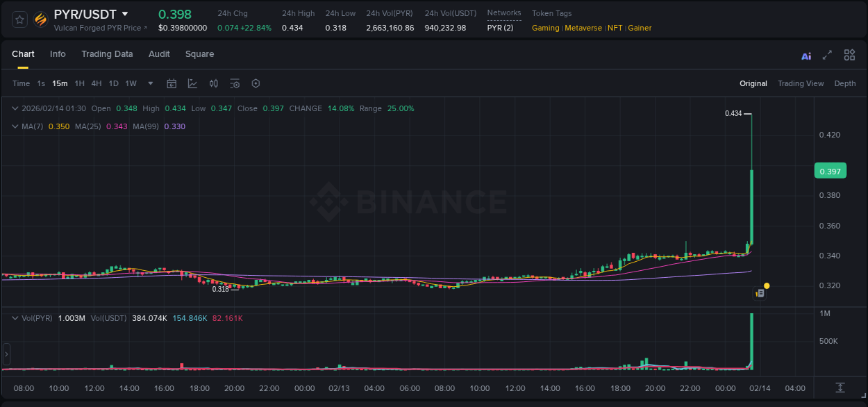The image size is (868, 407).
Task: Select the 1D timeframe
Action: pyautogui.click(x=113, y=83)
